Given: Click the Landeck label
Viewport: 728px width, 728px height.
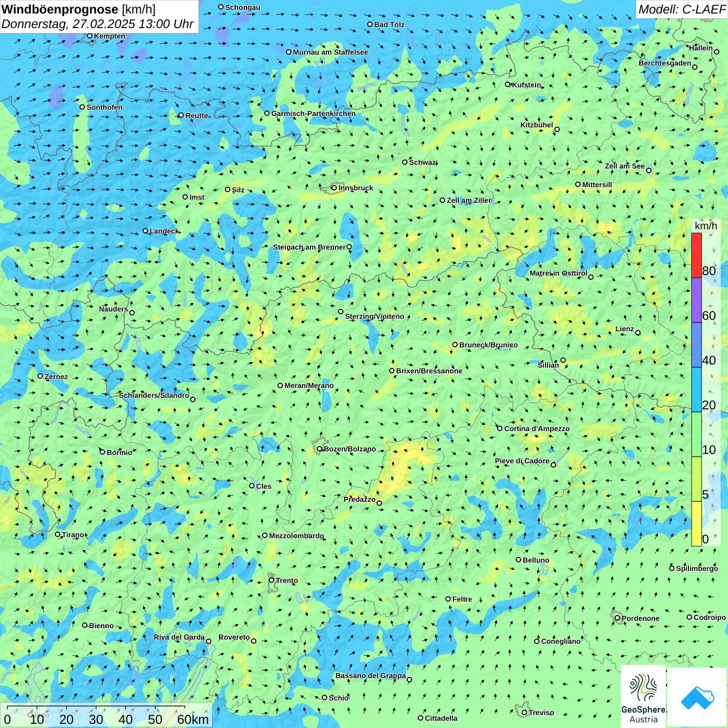Looking at the screenshot, I should point(164,231).
